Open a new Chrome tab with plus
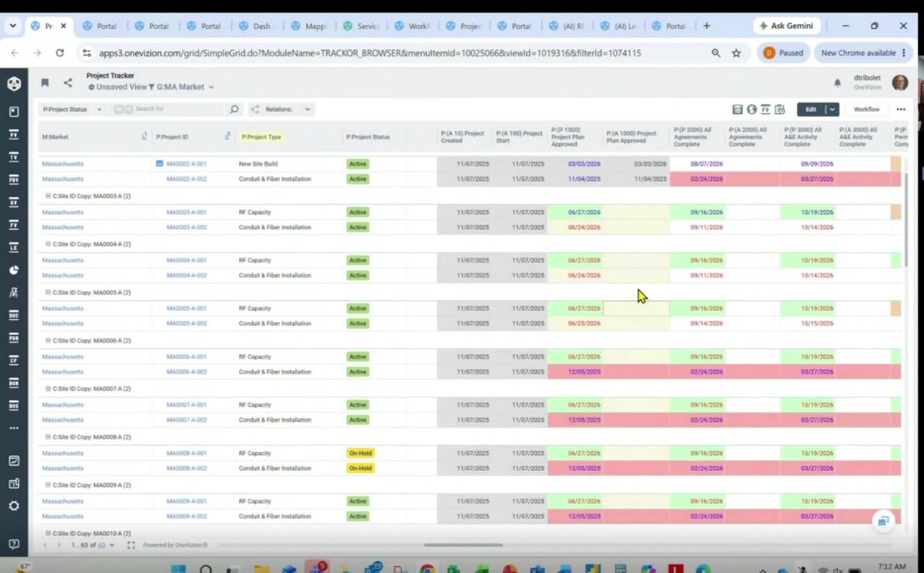Image resolution: width=924 pixels, height=573 pixels. [706, 26]
